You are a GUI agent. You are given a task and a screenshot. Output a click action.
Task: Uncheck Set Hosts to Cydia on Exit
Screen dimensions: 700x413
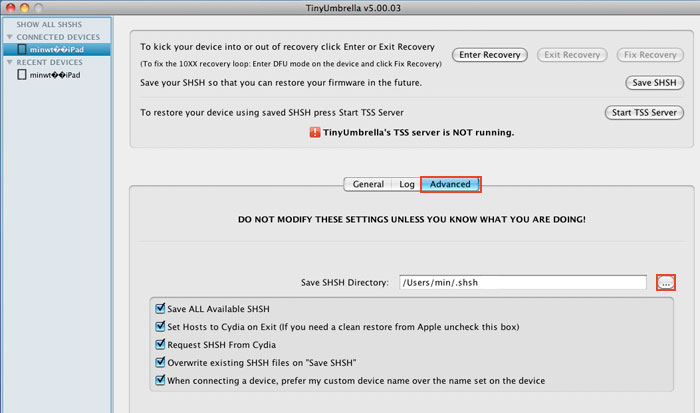pyautogui.click(x=160, y=326)
